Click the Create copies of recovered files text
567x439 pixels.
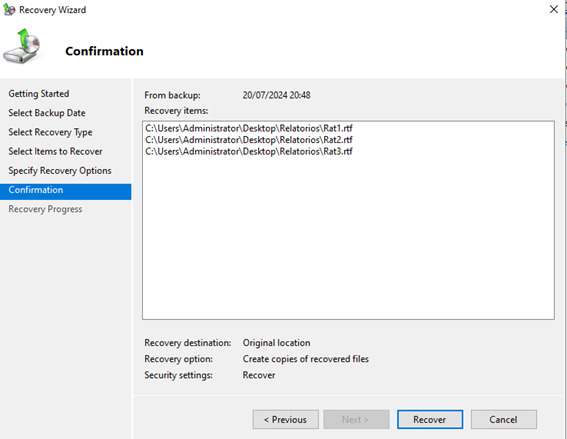pyautogui.click(x=306, y=359)
